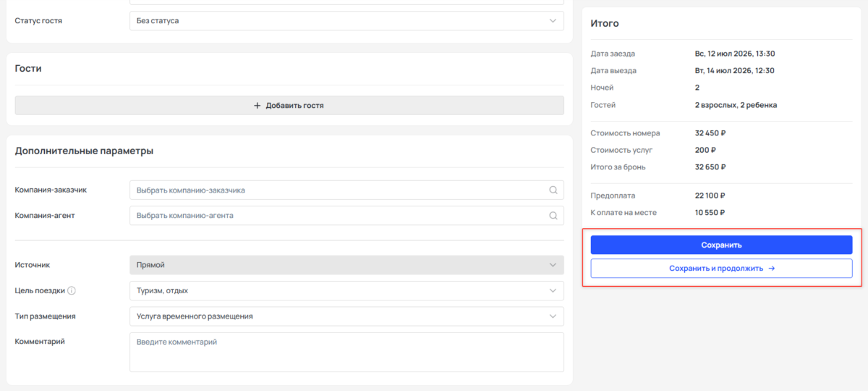868x391 pixels.
Task: Click the services cost 200 ₽
Action: click(705, 150)
